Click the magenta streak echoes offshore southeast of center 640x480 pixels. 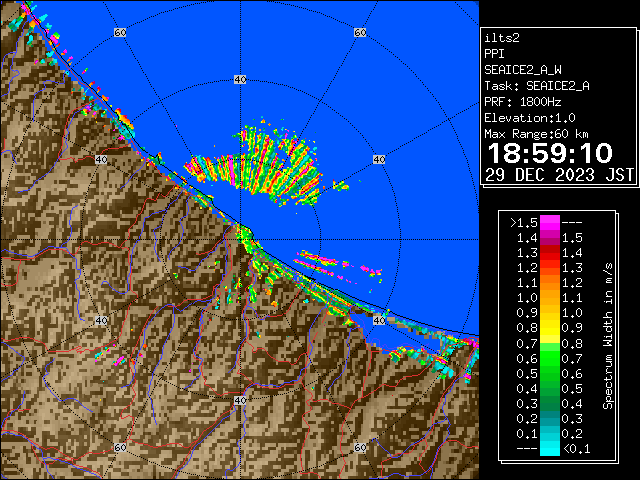pyautogui.click(x=338, y=265)
